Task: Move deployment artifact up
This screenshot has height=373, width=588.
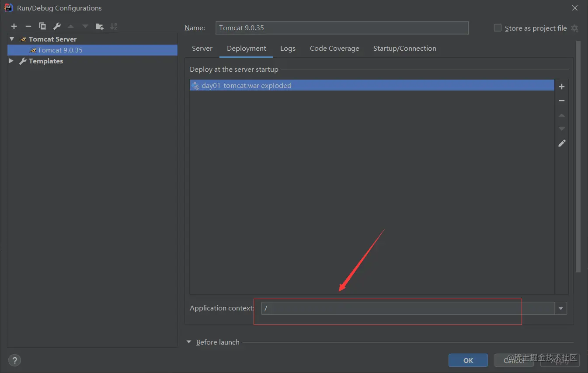Action: pos(562,115)
